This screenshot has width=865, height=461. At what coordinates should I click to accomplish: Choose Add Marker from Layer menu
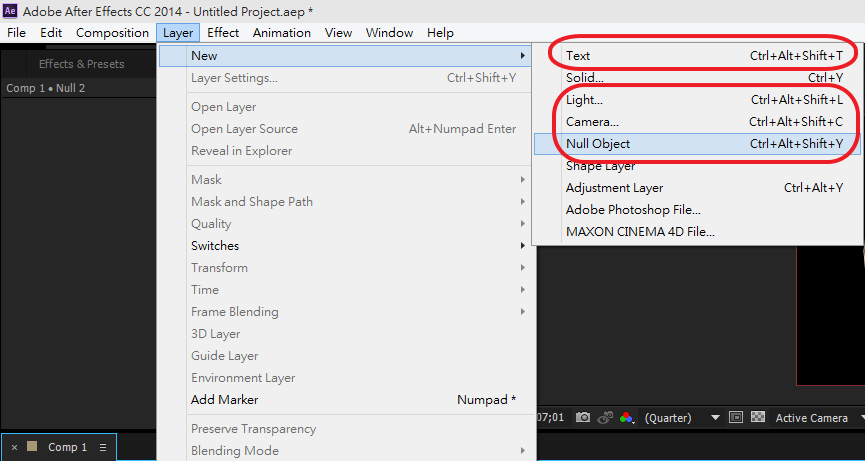point(345,400)
